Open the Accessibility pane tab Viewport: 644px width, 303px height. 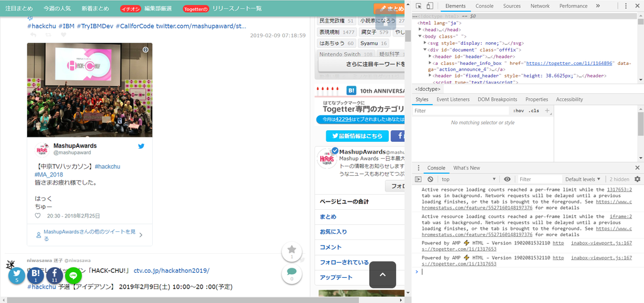(x=569, y=100)
